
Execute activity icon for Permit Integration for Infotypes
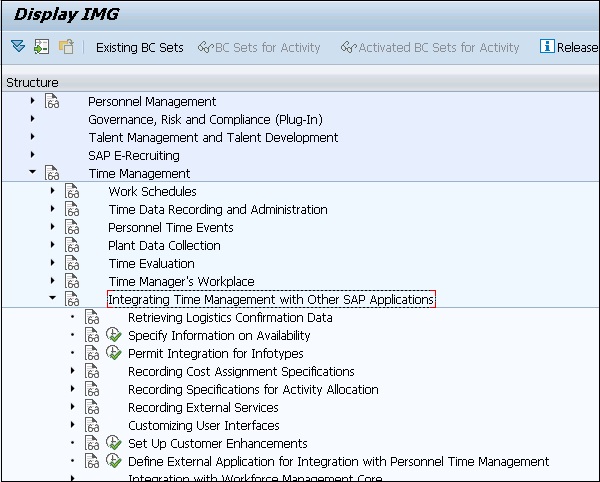pyautogui.click(x=114, y=354)
